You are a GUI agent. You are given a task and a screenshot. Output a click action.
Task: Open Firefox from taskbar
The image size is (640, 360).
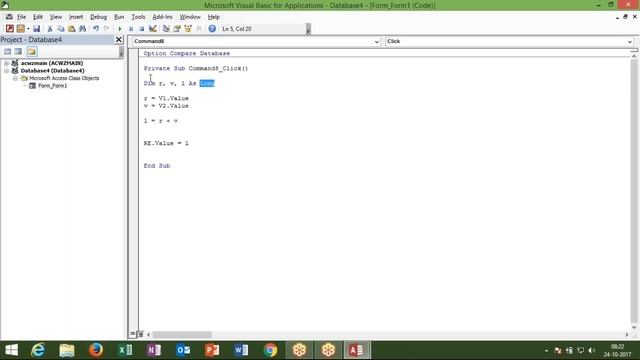tap(96, 350)
